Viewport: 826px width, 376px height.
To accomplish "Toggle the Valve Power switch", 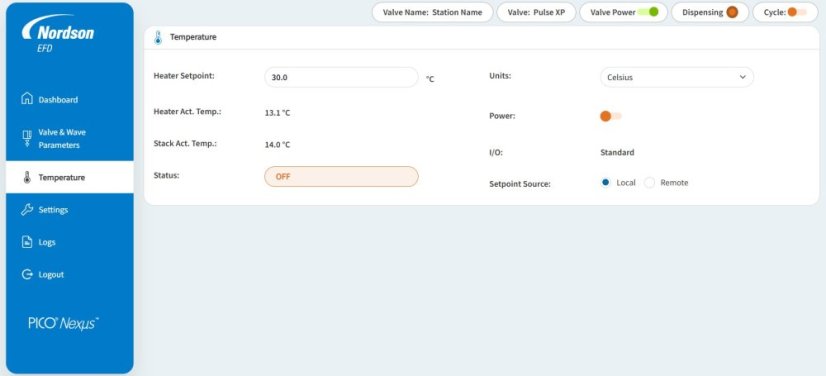I will (648, 12).
